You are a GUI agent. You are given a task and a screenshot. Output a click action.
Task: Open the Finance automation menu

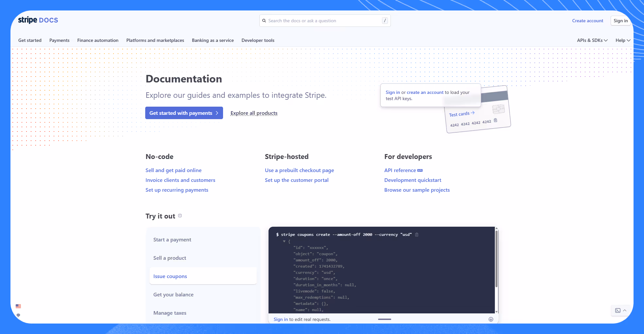pyautogui.click(x=98, y=40)
